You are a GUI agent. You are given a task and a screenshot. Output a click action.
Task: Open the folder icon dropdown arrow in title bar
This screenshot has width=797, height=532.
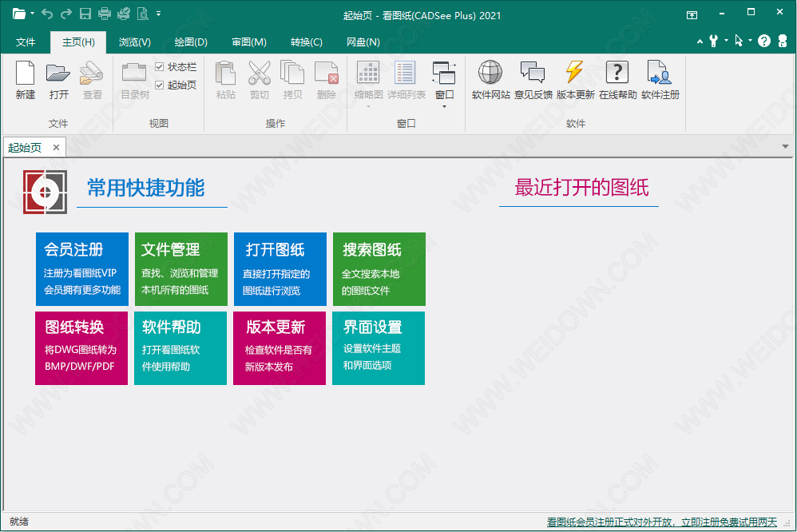pos(32,14)
